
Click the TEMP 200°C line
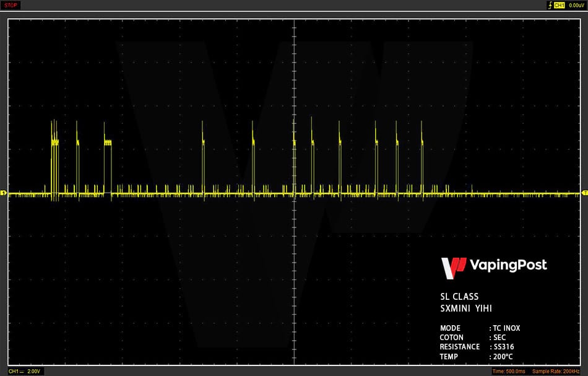(476, 356)
